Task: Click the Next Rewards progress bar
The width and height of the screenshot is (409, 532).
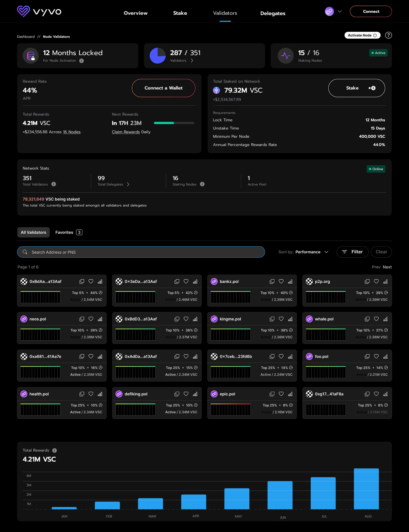Action: [174, 123]
